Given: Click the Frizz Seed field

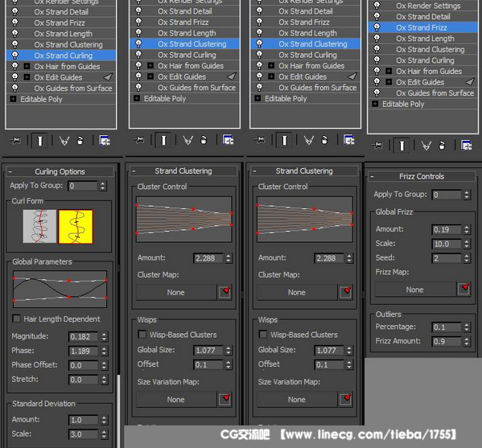Looking at the screenshot, I should click(x=447, y=258).
